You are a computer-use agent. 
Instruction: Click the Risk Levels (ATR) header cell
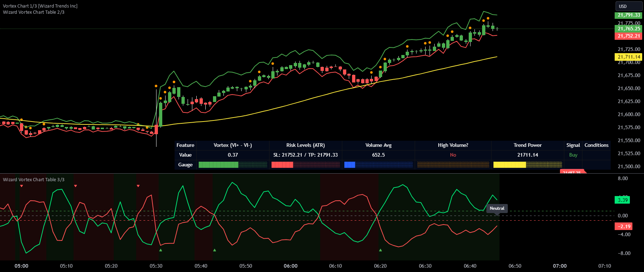tap(306, 145)
